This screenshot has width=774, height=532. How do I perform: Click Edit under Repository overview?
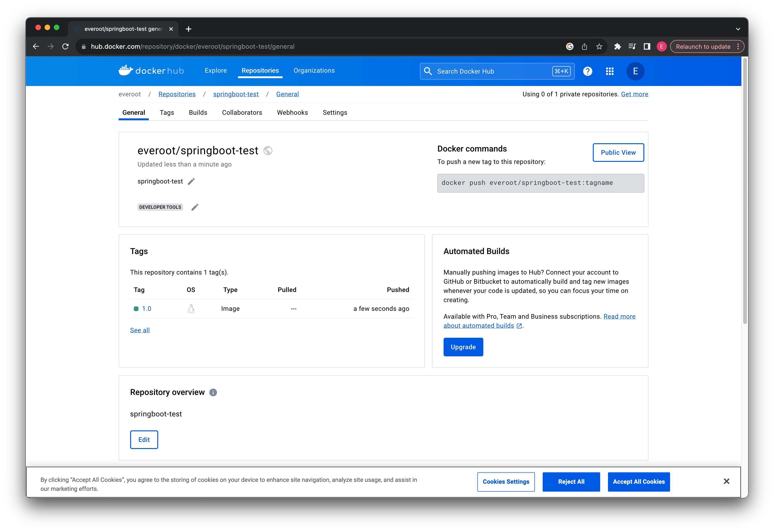point(144,440)
